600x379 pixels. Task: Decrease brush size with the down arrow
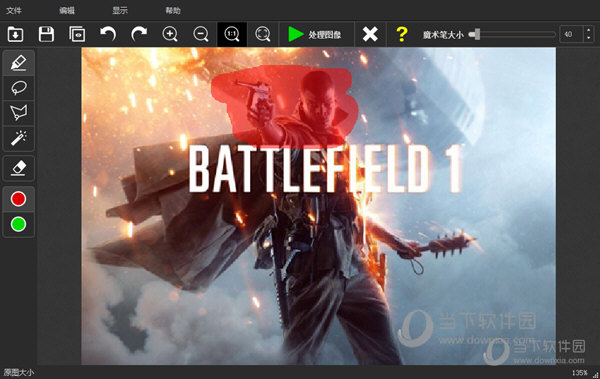[589, 39]
